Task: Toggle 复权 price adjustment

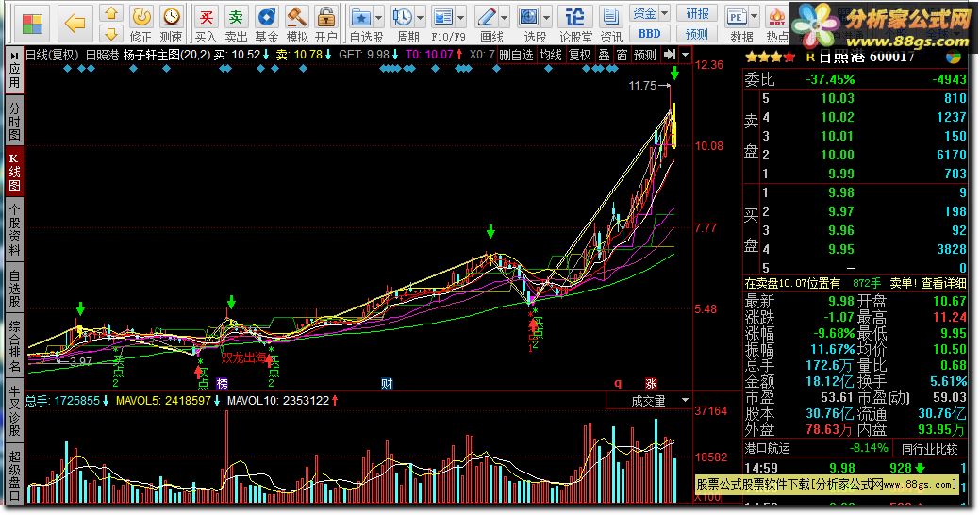Action: point(579,55)
